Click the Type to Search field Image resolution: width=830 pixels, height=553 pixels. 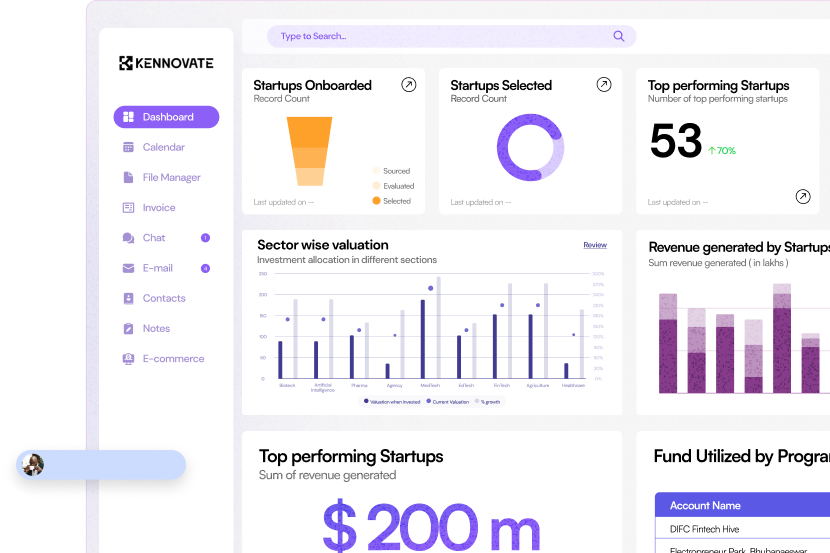[440, 36]
